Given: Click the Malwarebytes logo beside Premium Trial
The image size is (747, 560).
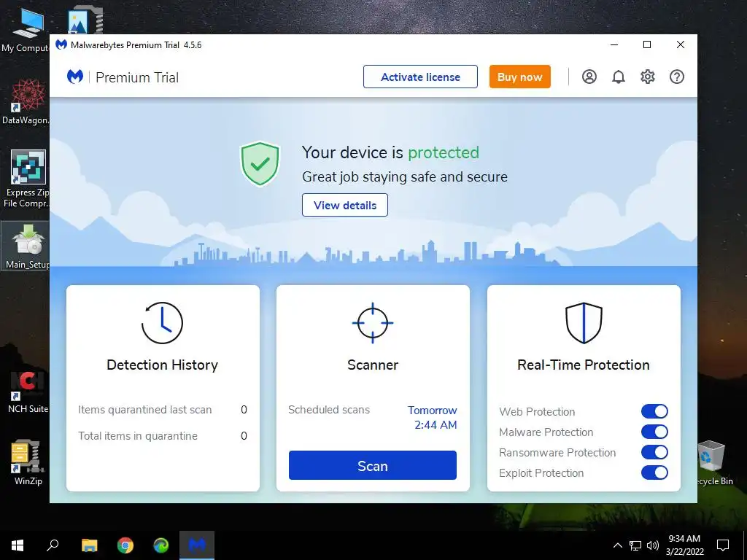Looking at the screenshot, I should pyautogui.click(x=75, y=77).
